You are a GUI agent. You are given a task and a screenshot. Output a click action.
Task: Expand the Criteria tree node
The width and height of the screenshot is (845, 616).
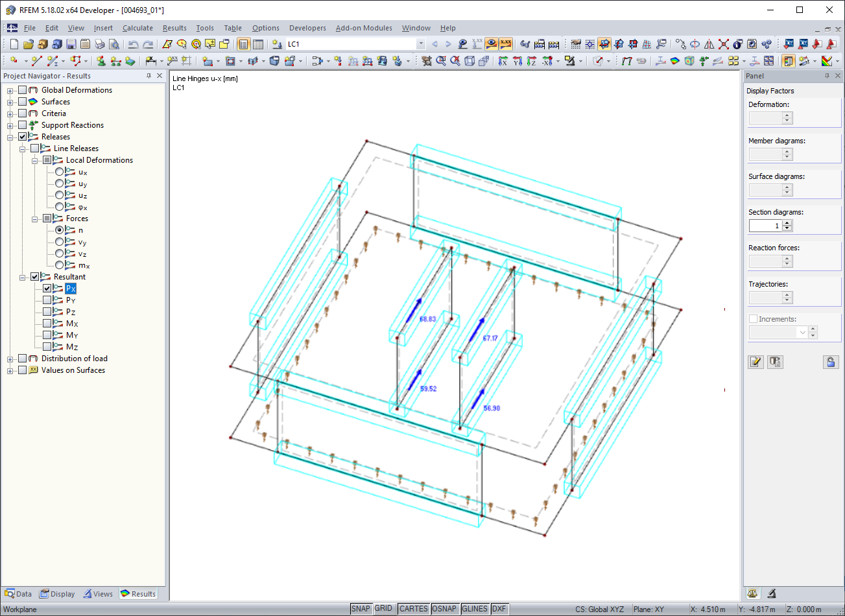click(x=10, y=113)
